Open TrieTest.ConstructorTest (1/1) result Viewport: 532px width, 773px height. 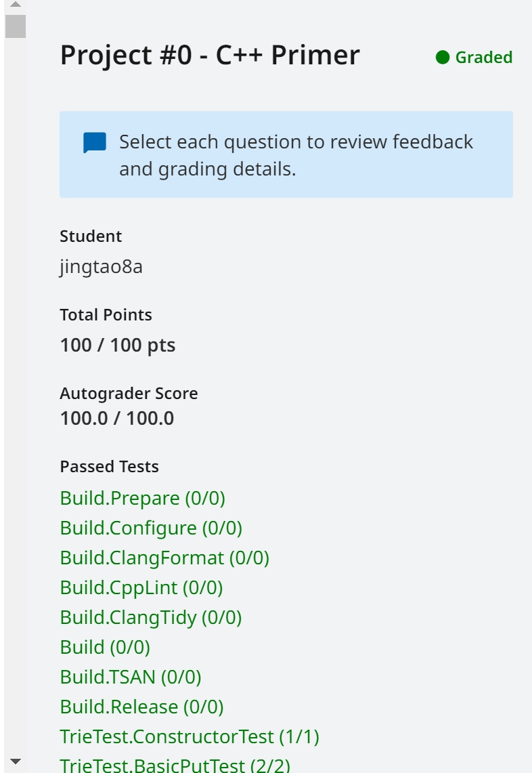(x=190, y=736)
